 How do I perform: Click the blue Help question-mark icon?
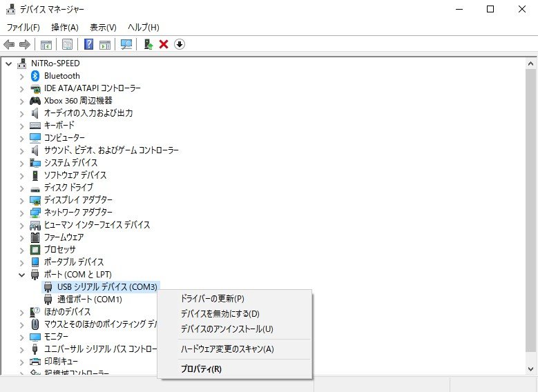88,44
